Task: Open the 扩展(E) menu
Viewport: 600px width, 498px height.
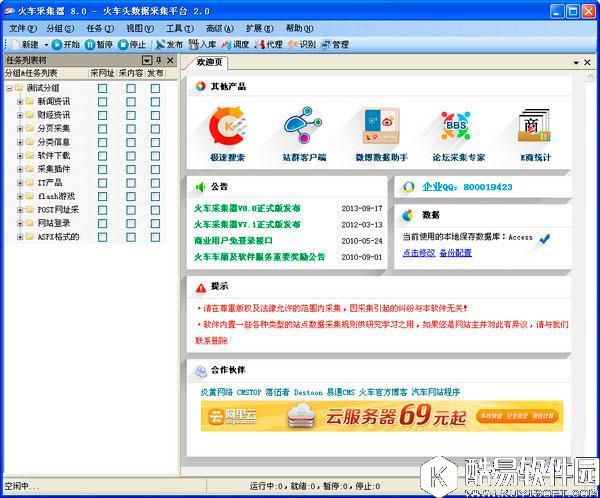Action: point(260,28)
